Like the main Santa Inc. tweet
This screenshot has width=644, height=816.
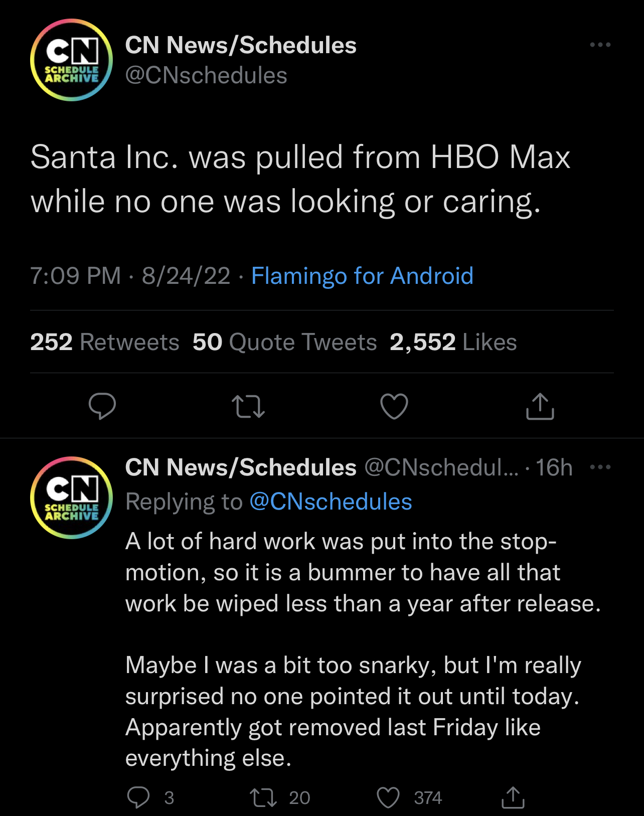click(x=394, y=406)
